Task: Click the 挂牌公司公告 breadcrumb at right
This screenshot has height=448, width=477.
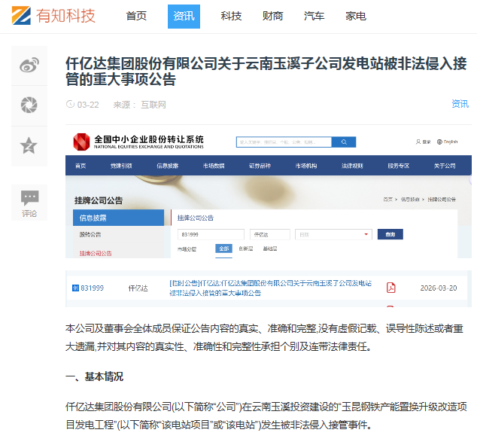Action: [442, 200]
